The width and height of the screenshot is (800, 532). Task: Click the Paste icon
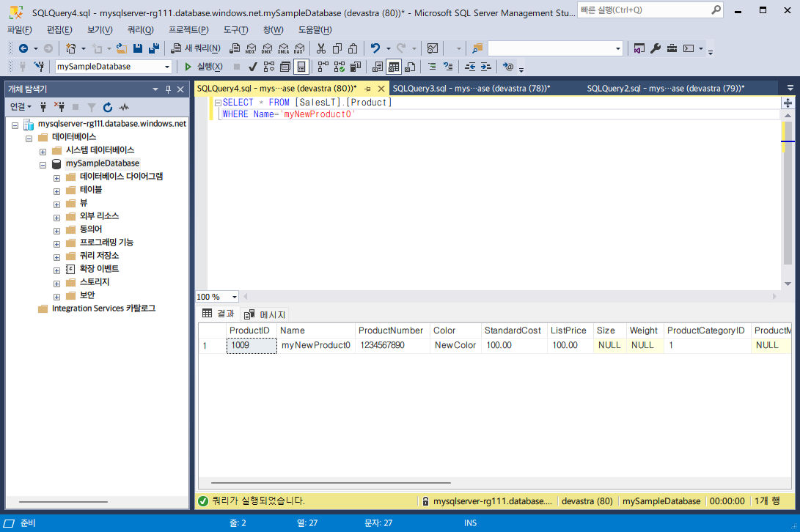tap(353, 48)
